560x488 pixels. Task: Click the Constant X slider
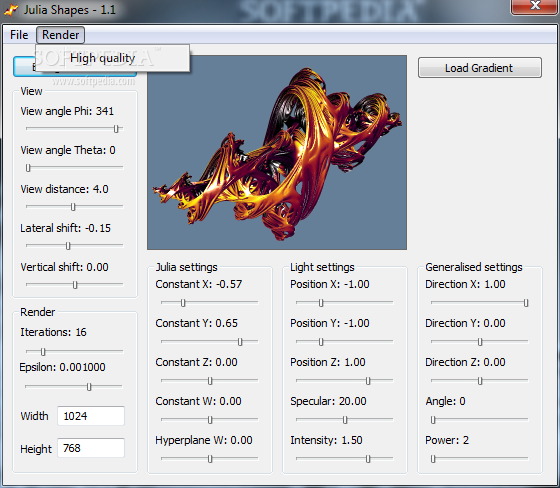209,303
